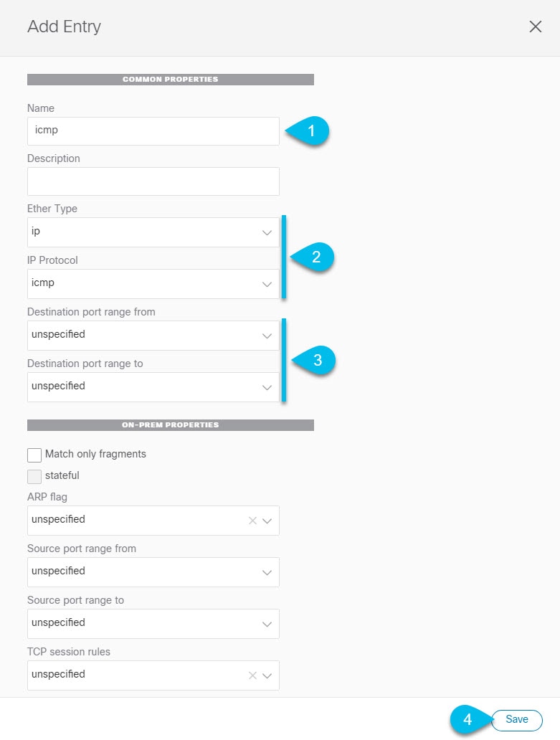Click callout marker number 4
The image size is (560, 740).
point(470,719)
